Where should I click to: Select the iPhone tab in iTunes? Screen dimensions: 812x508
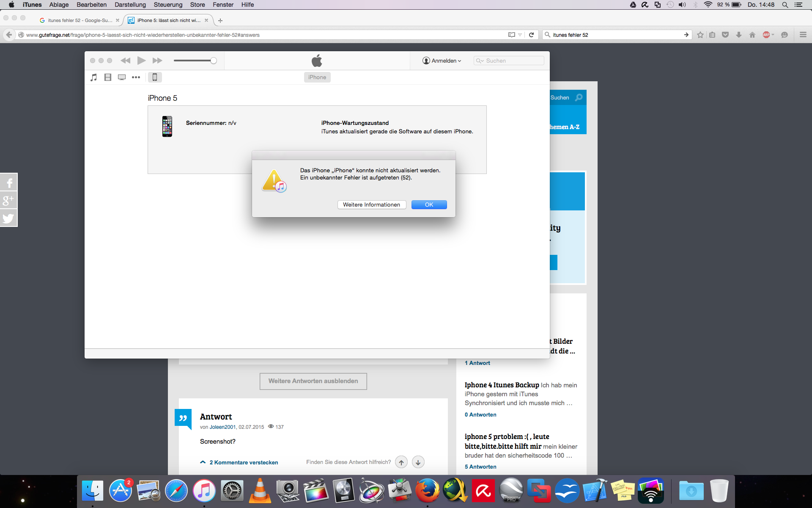click(317, 77)
